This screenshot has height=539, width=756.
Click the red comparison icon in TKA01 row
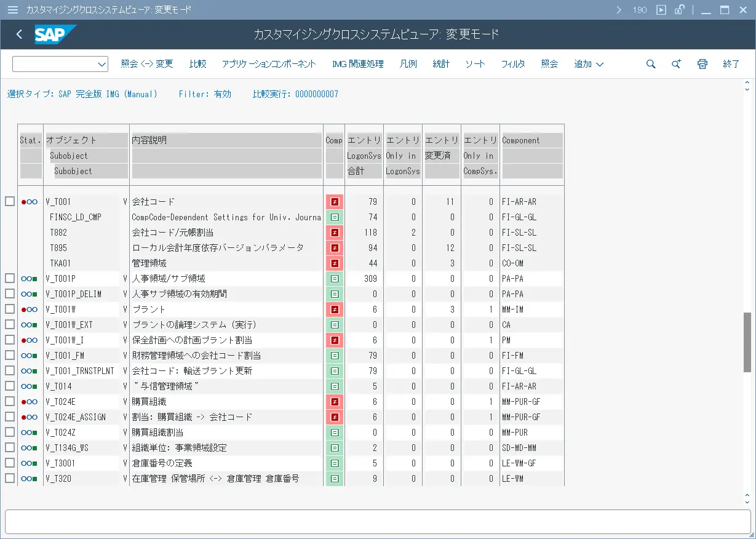tap(335, 263)
